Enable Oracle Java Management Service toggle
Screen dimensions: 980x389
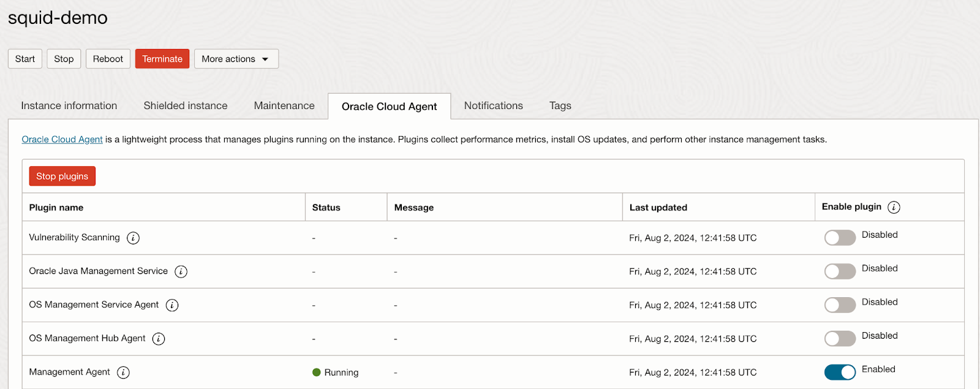click(840, 271)
